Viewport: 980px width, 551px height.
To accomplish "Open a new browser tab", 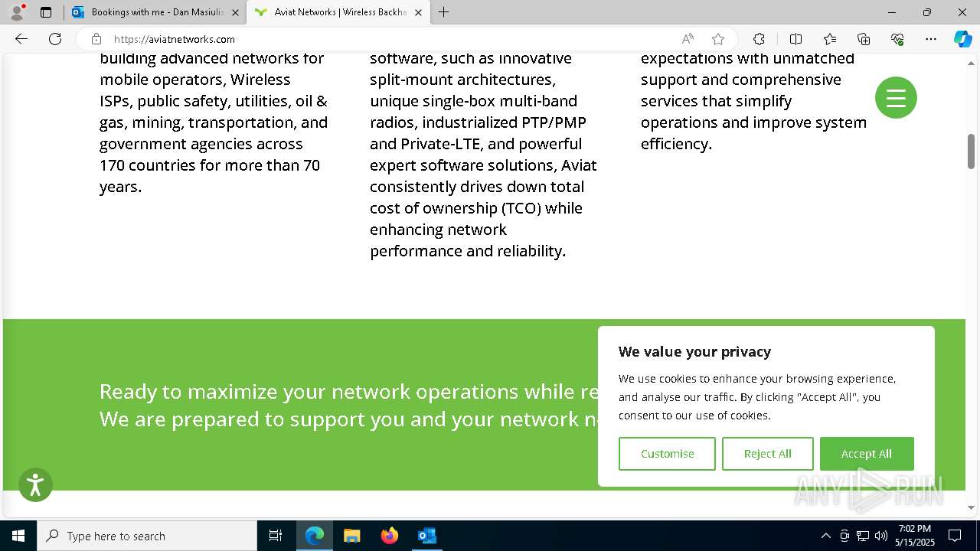I will pyautogui.click(x=444, y=12).
